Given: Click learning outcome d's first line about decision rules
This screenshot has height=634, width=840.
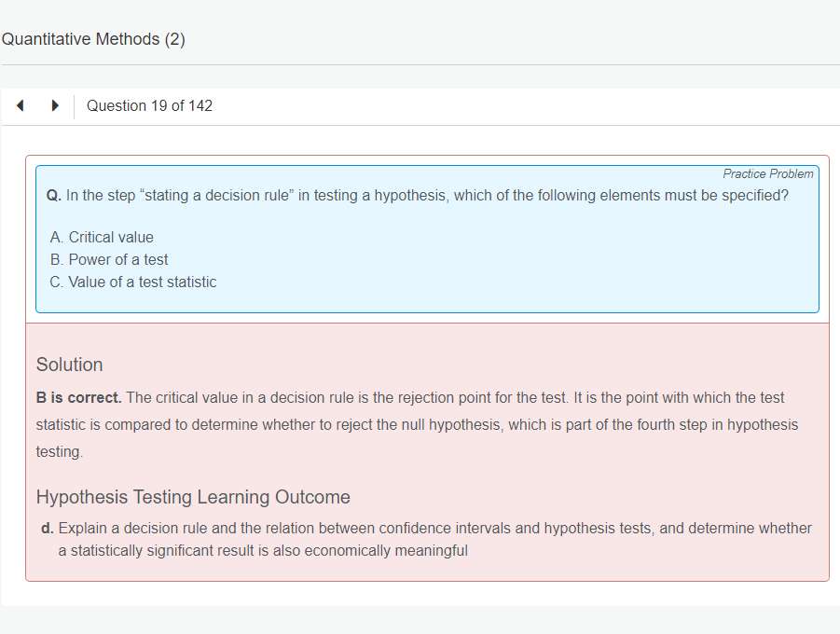Looking at the screenshot, I should [434, 528].
